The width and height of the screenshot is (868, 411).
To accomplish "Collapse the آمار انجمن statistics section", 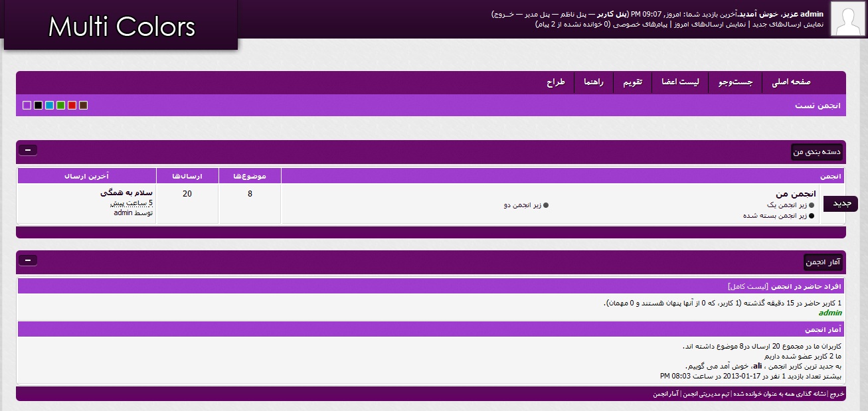I will point(28,260).
